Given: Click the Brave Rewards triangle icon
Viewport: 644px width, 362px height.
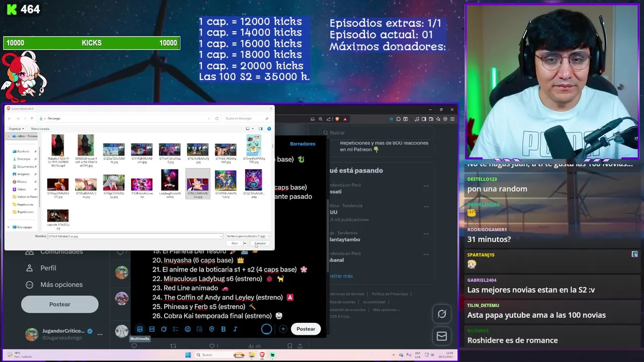Looking at the screenshot, I should point(345,119).
